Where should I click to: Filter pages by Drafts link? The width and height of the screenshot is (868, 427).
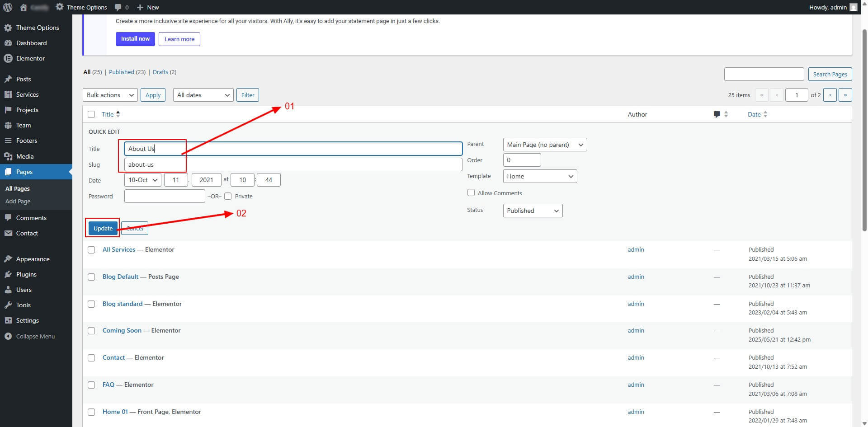(x=160, y=72)
